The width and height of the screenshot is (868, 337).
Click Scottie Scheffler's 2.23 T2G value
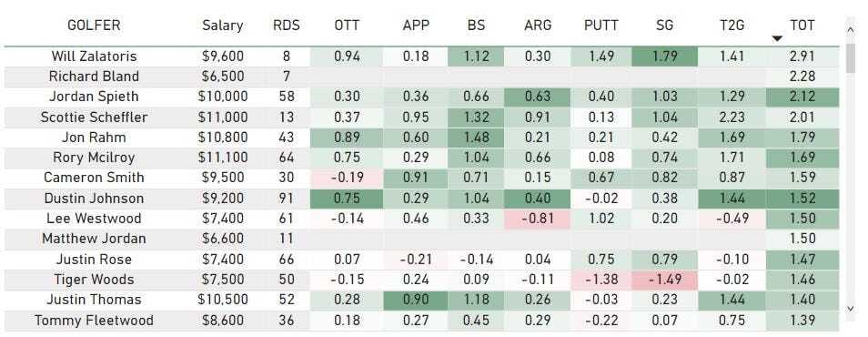click(x=732, y=117)
